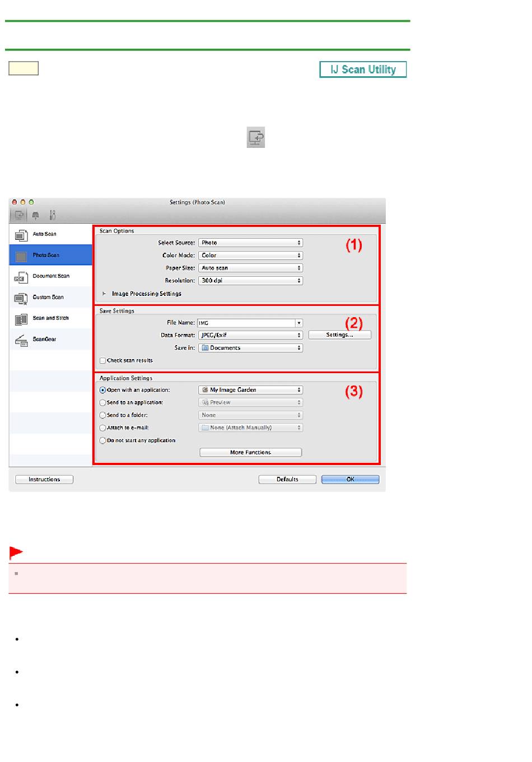Select Document Scan in the sidebar list

click(x=50, y=276)
